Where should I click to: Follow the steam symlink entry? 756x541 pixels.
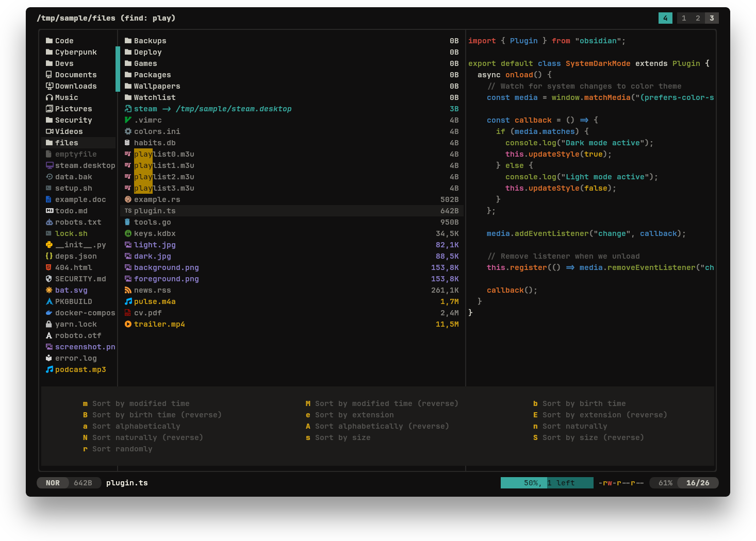[x=145, y=109]
